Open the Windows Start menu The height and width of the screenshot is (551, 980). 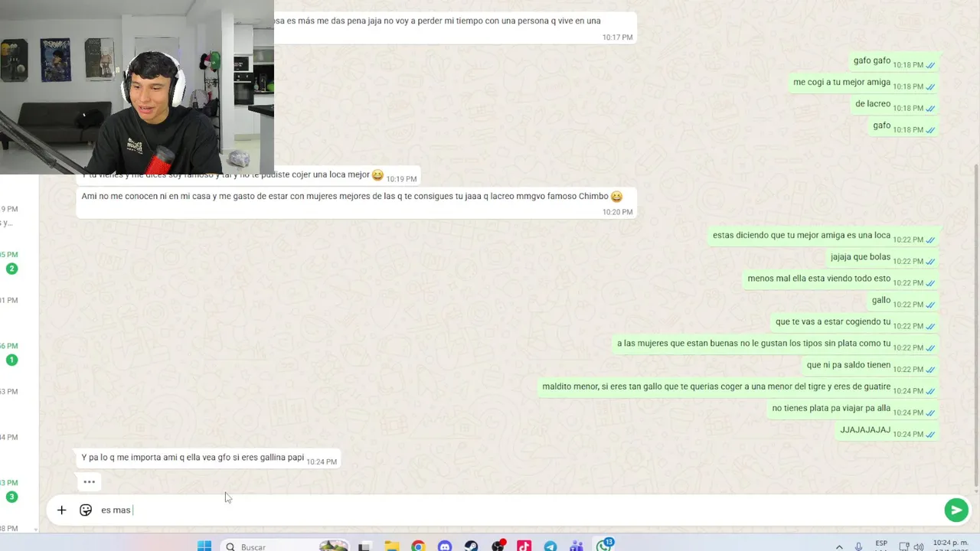(x=204, y=546)
